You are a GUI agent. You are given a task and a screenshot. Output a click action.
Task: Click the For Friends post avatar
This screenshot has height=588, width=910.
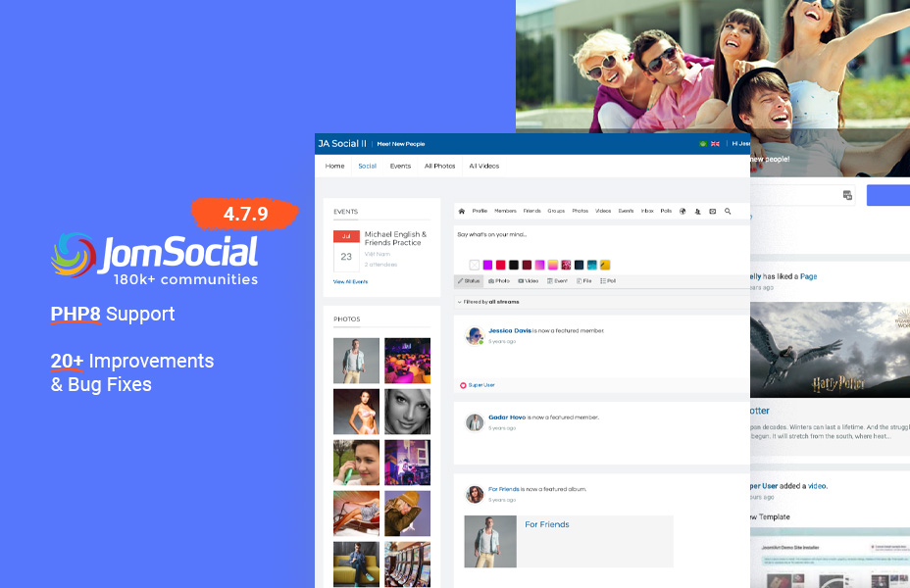point(475,494)
